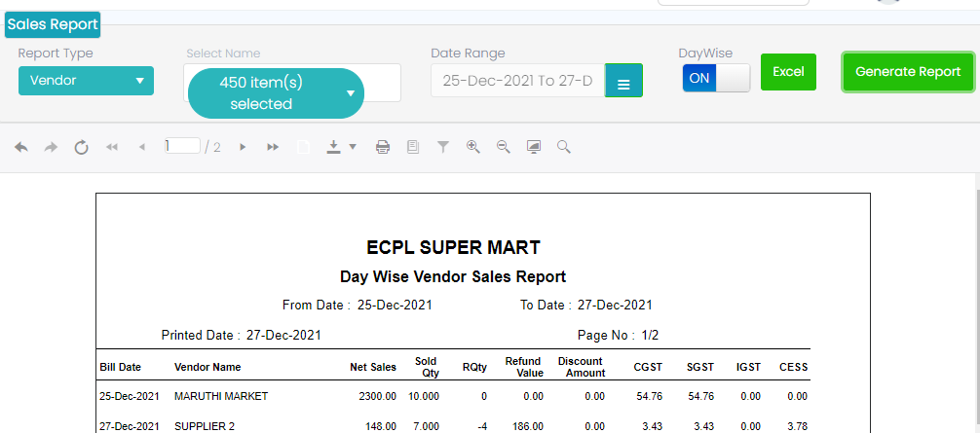The height and width of the screenshot is (433, 980).
Task: Zoom out of the report
Action: [x=504, y=147]
